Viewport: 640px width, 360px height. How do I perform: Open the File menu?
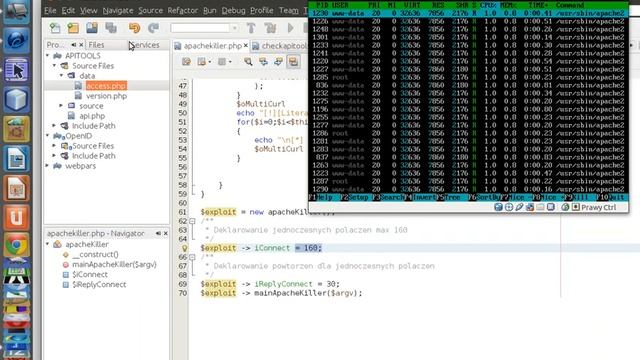(50, 10)
